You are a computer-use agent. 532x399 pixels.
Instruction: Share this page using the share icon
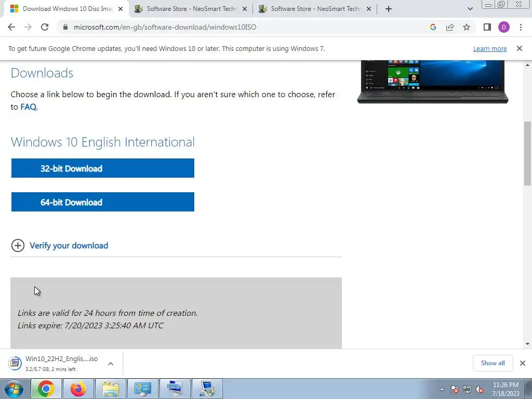point(450,27)
